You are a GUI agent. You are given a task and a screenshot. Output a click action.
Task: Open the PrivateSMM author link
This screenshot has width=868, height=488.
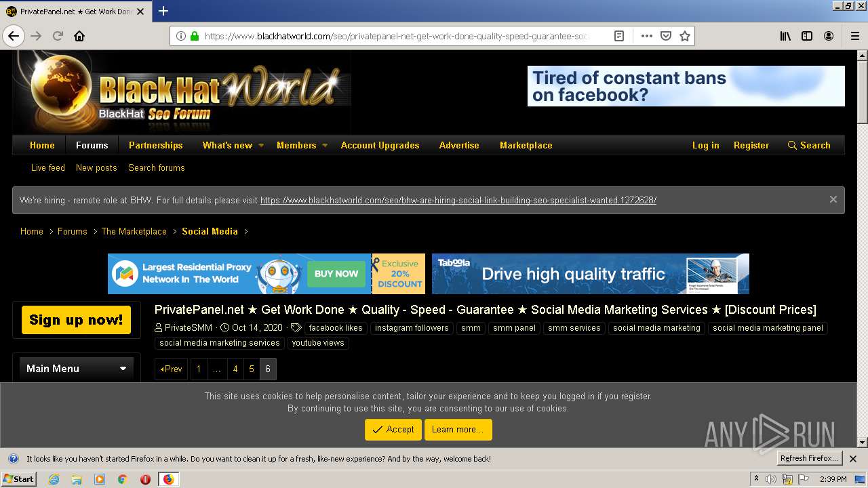(189, 327)
